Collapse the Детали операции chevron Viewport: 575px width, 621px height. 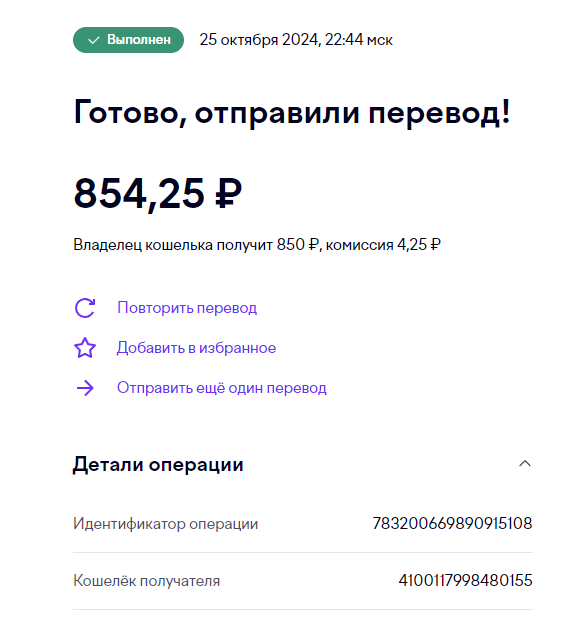pyautogui.click(x=525, y=463)
